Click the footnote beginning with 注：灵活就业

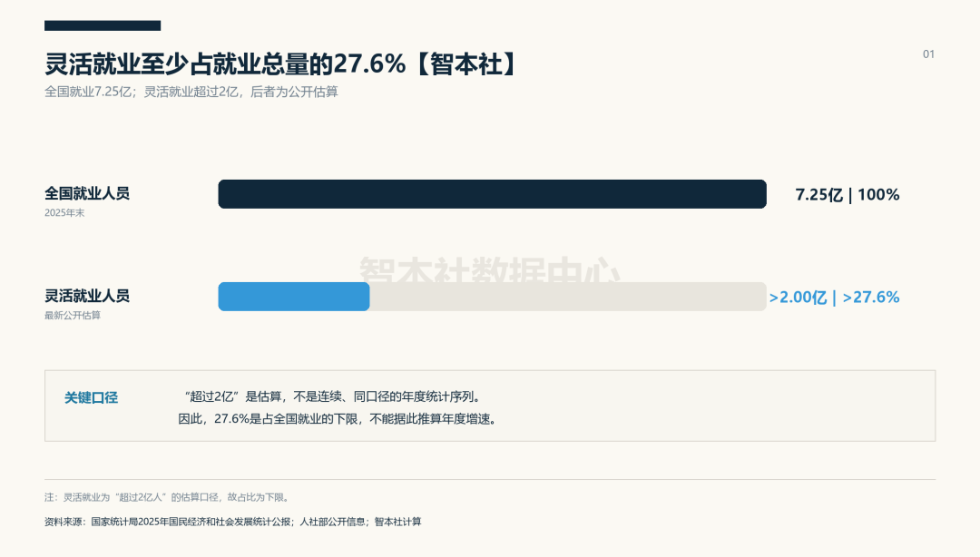click(x=168, y=498)
